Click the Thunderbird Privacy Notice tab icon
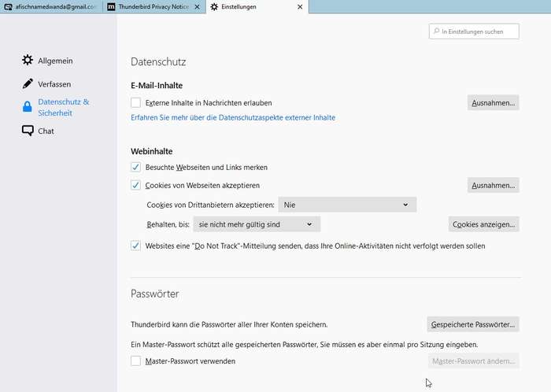 click(x=112, y=6)
